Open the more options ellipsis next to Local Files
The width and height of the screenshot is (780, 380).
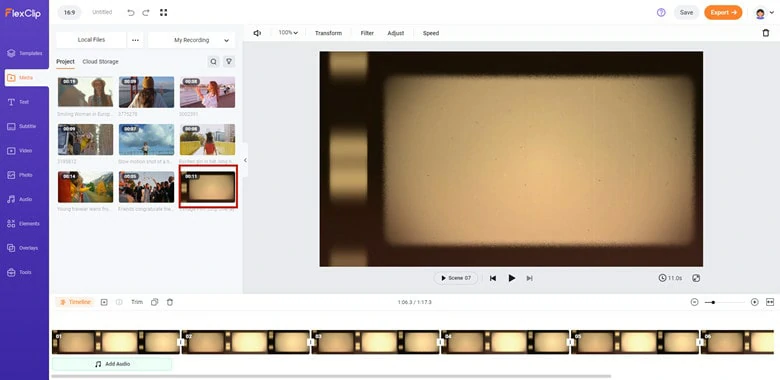135,40
